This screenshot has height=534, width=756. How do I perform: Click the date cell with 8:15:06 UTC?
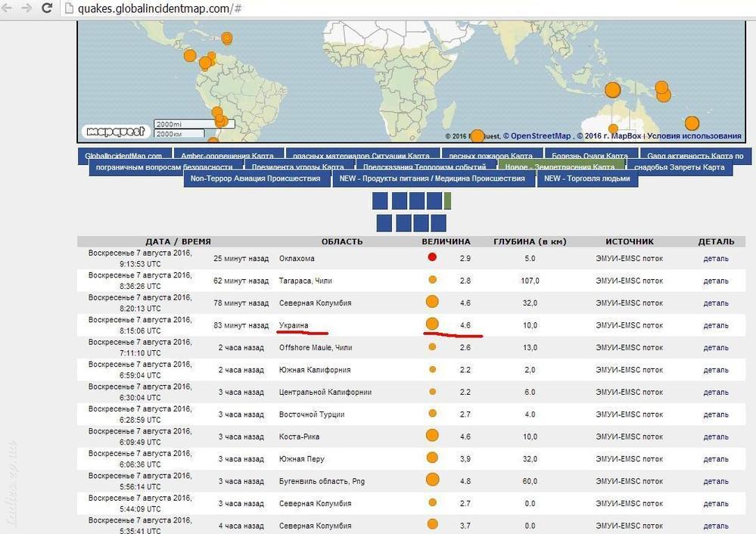140,325
